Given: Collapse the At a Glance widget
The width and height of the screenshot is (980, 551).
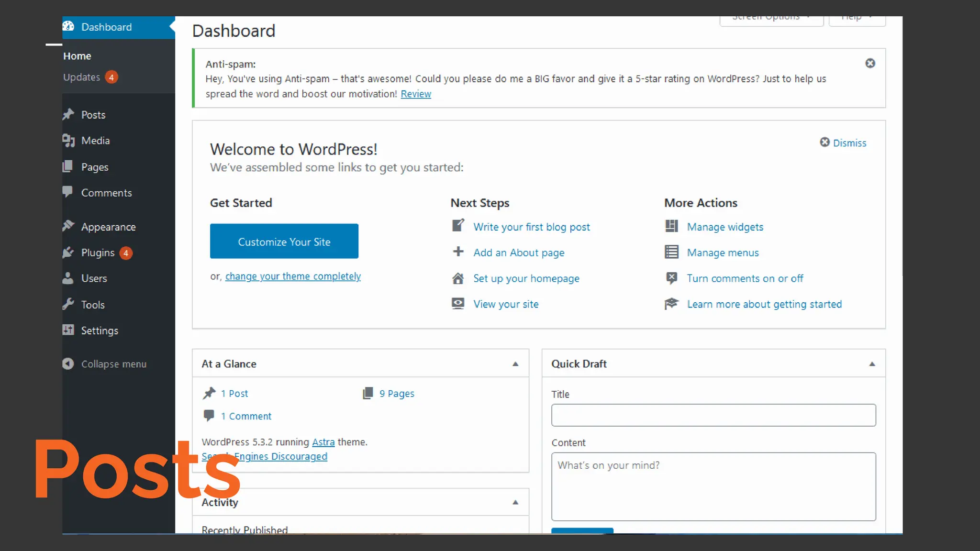Looking at the screenshot, I should (515, 364).
